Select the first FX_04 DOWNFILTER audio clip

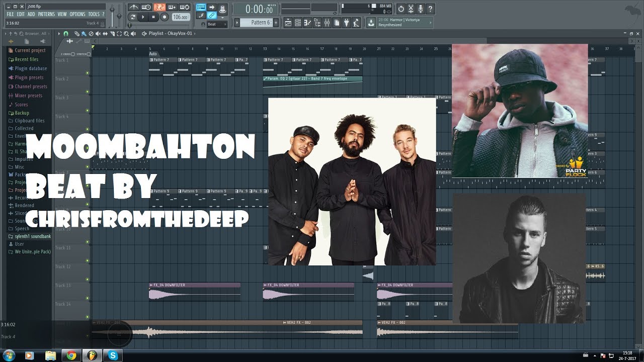tap(195, 292)
